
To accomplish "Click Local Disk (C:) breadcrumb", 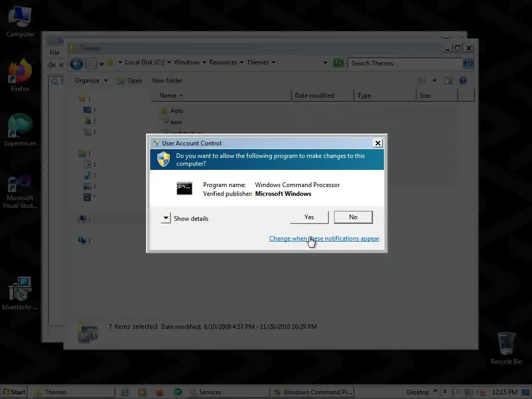I will [x=144, y=62].
